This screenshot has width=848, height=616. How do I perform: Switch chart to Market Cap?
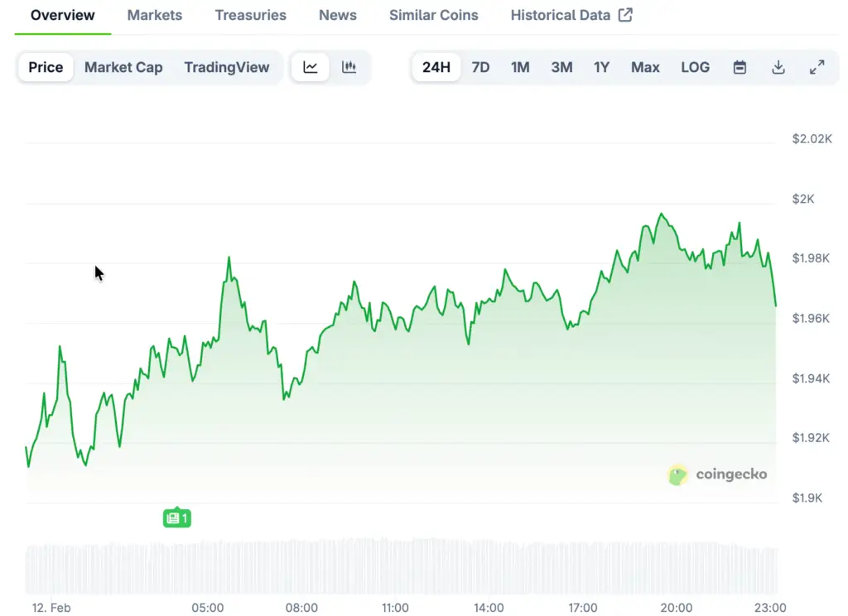[123, 68]
